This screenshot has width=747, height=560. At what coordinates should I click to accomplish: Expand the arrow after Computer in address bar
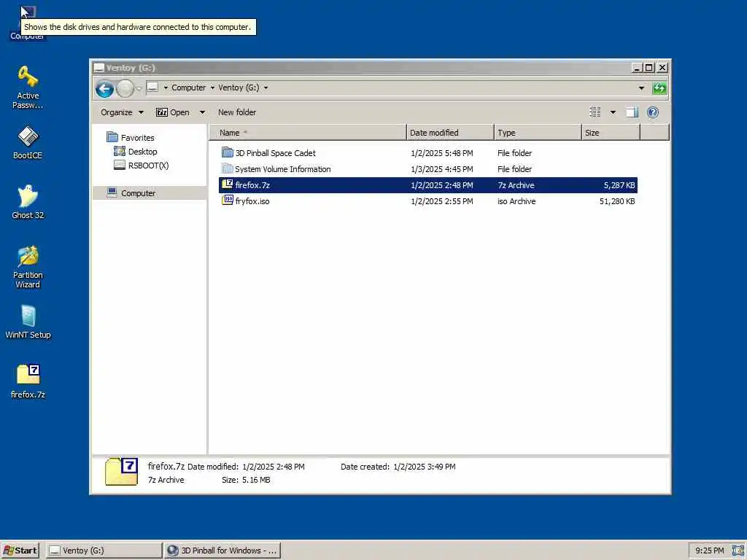212,87
